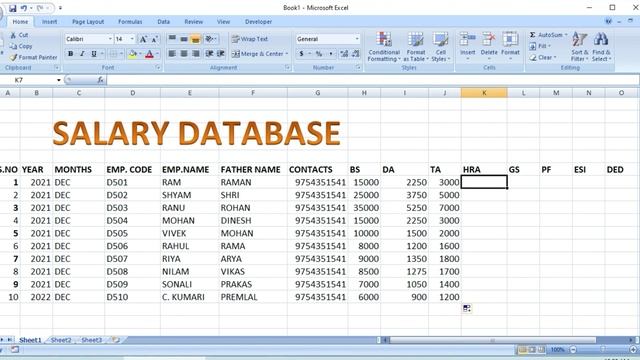This screenshot has width=640, height=360.
Task: Bottom-align the cell contents
Action: (x=196, y=39)
